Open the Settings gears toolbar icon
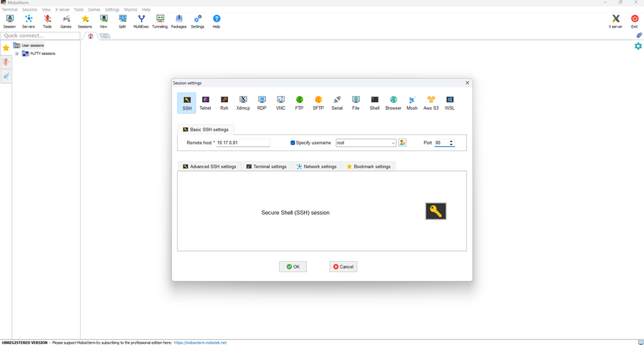The image size is (644, 345). (x=197, y=21)
